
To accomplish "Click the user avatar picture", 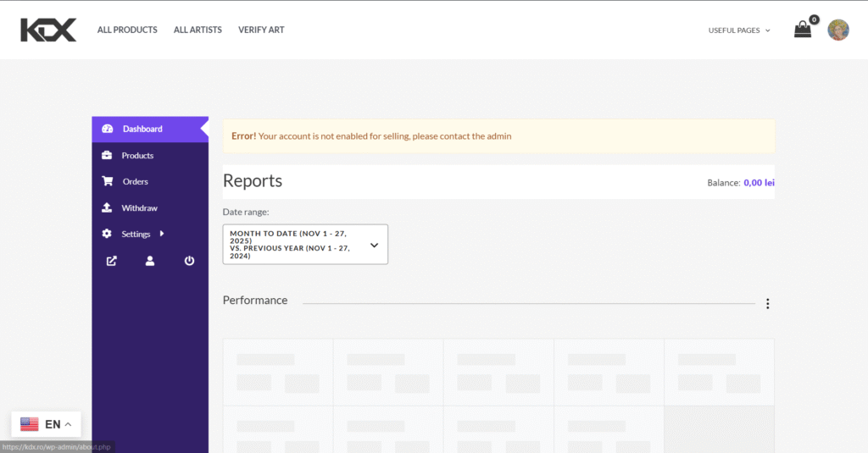I will click(837, 30).
